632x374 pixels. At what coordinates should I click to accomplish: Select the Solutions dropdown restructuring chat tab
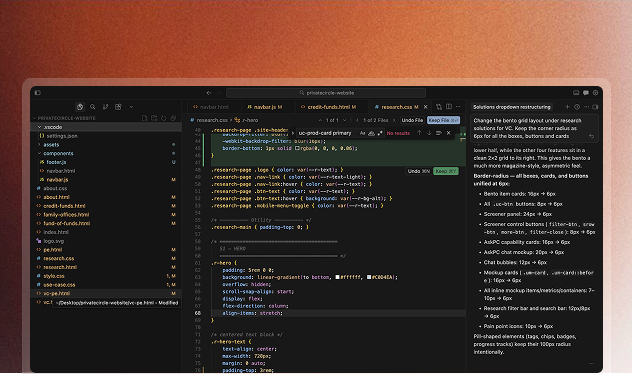pyautogui.click(x=511, y=107)
